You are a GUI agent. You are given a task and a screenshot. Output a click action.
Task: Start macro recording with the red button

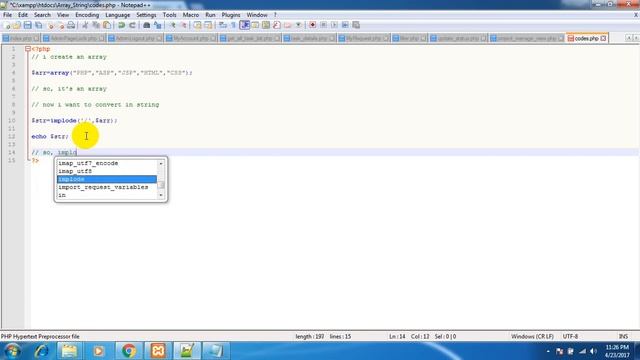(312, 25)
